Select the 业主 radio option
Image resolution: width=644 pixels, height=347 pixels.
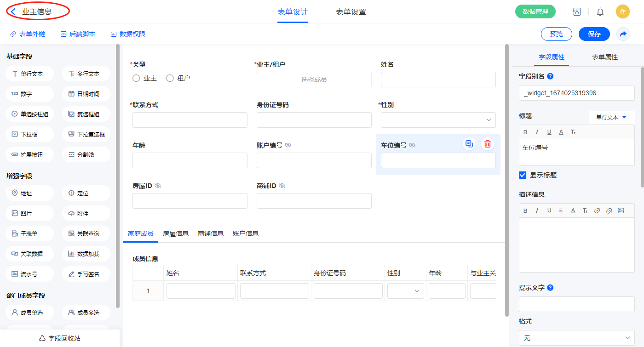[136, 79]
